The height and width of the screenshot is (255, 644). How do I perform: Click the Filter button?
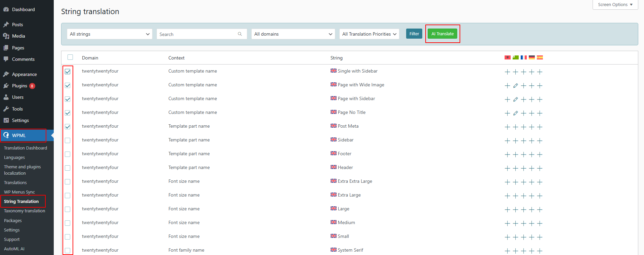click(414, 34)
